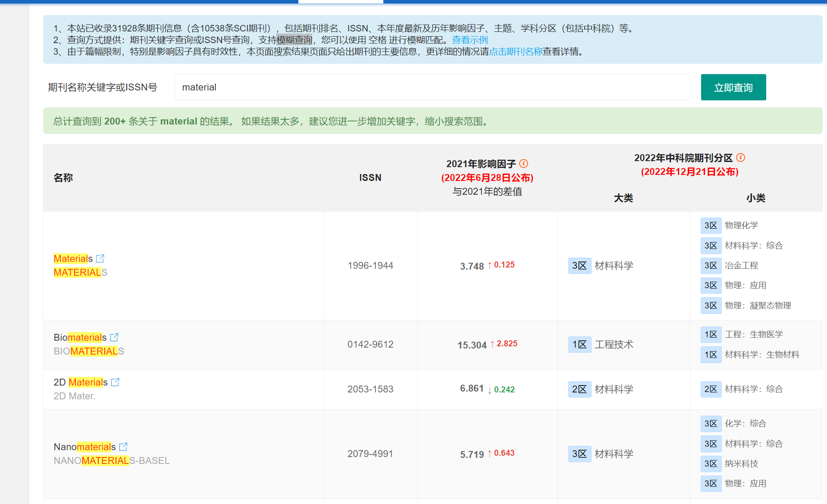Open the Nanomaterials journal title
Screen dimensions: 827x504
85,447
